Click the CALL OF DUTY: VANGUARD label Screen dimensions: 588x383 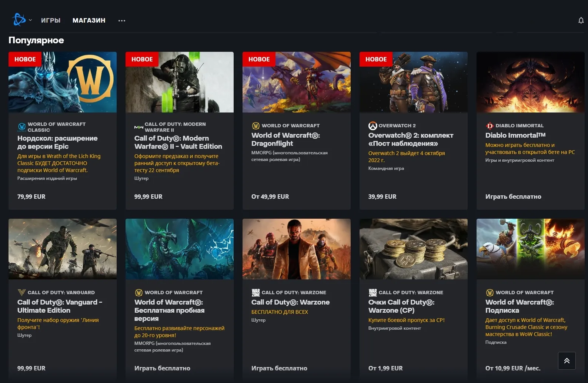pyautogui.click(x=61, y=293)
